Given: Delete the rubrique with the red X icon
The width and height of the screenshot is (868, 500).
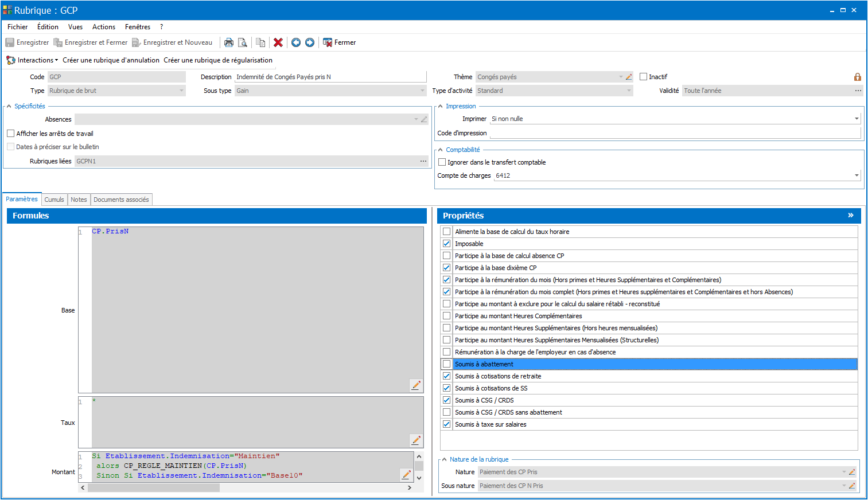Looking at the screenshot, I should tap(278, 42).
